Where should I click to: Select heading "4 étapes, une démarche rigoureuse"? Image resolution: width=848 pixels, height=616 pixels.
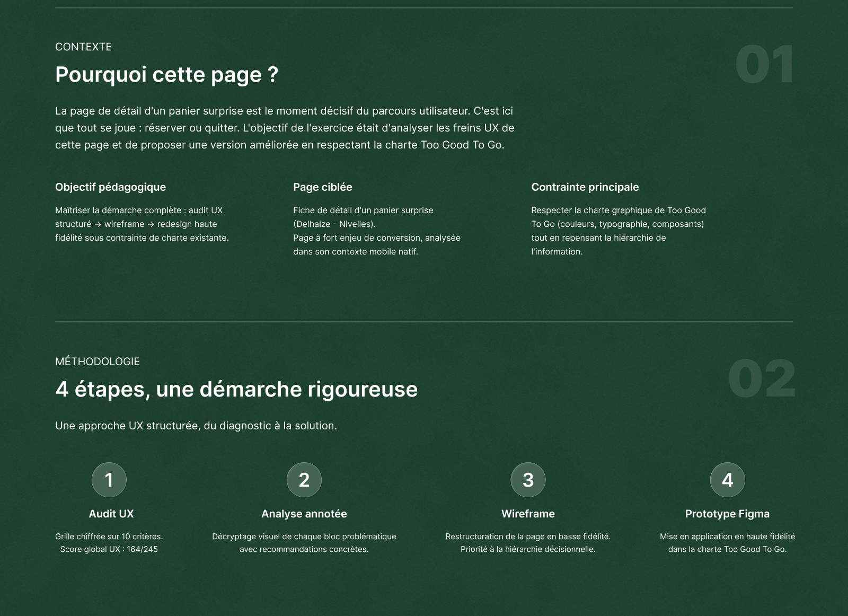(x=236, y=389)
